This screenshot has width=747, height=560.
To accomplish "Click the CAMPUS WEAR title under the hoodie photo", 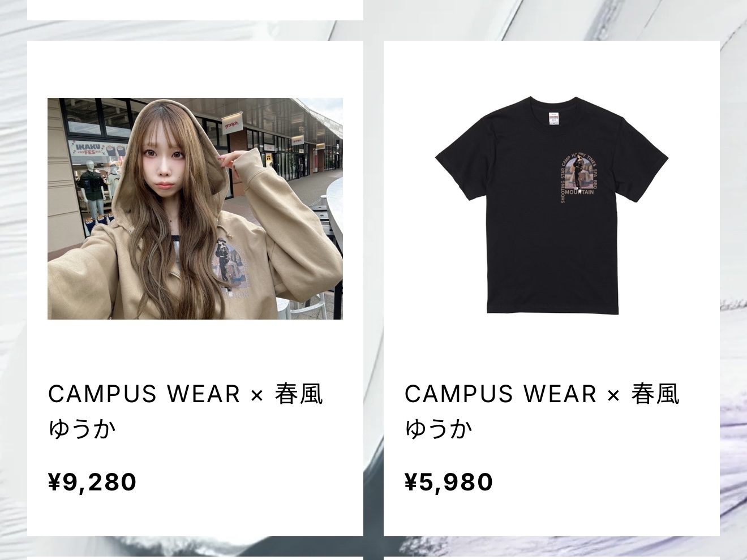I will point(185,411).
